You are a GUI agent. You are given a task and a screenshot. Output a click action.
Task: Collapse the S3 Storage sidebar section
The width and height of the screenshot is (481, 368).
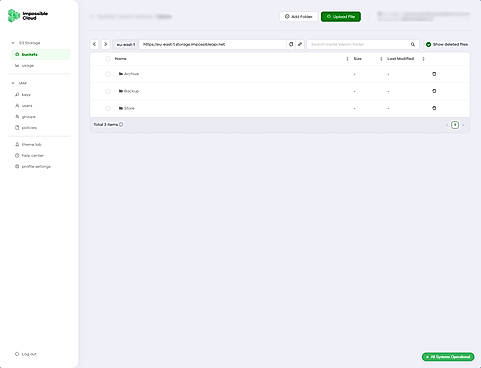[x=13, y=43]
